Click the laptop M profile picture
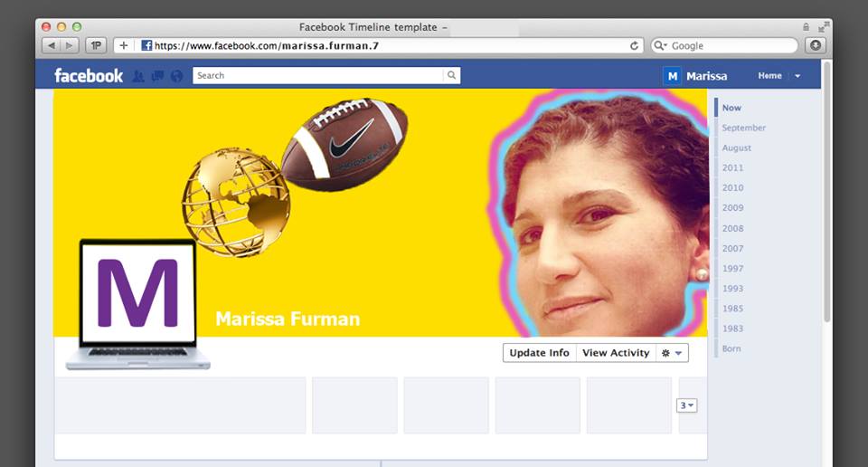This screenshot has height=467, width=868. pos(137,303)
